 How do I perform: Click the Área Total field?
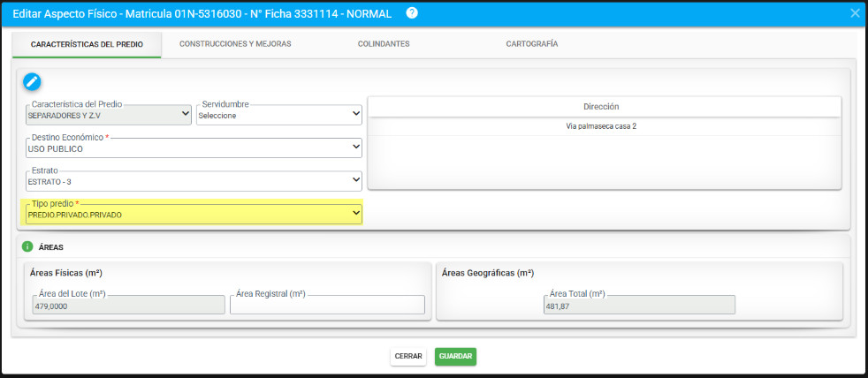638,306
